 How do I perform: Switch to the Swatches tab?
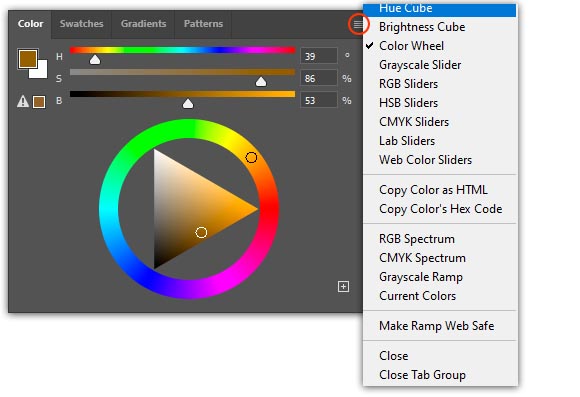[x=81, y=24]
